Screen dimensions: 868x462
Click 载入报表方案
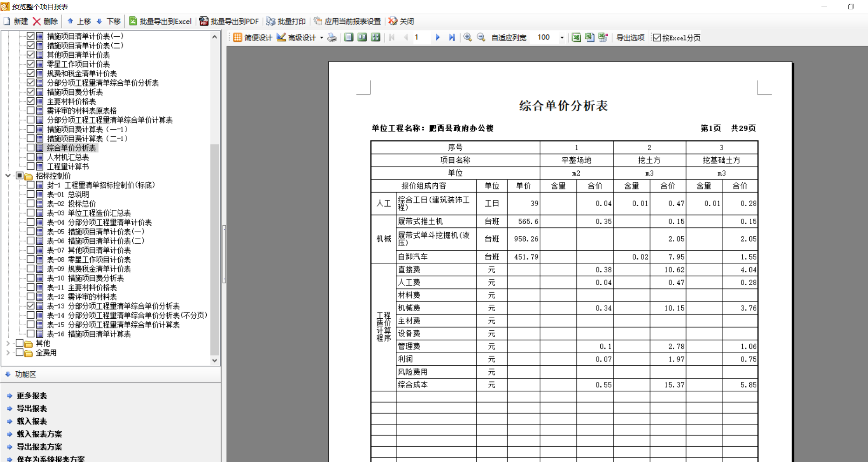click(x=39, y=434)
